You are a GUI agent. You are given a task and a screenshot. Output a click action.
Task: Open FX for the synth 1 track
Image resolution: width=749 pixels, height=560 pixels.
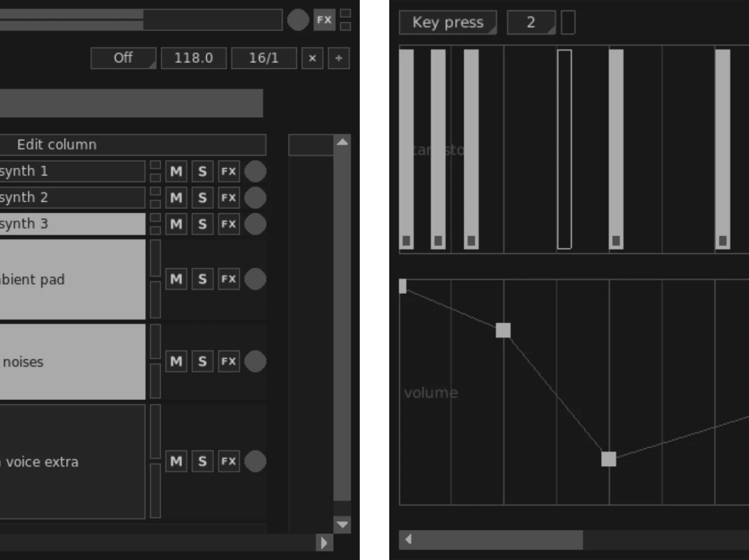click(x=229, y=171)
